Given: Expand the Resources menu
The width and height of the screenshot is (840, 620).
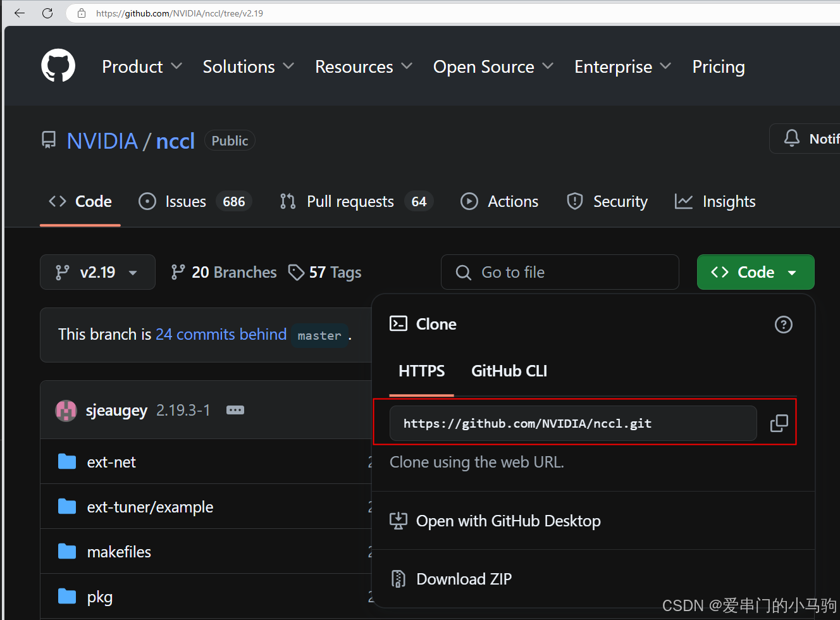Looking at the screenshot, I should (x=364, y=66).
